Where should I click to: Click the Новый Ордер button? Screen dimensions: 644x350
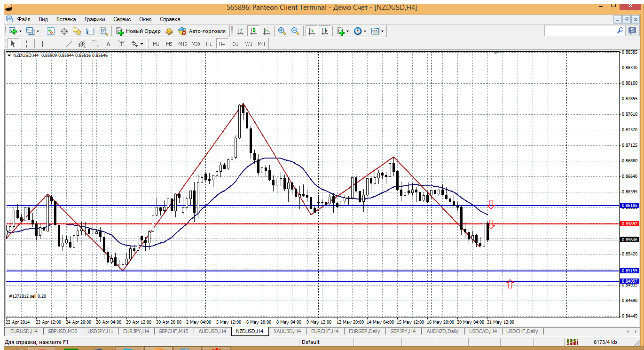click(139, 31)
